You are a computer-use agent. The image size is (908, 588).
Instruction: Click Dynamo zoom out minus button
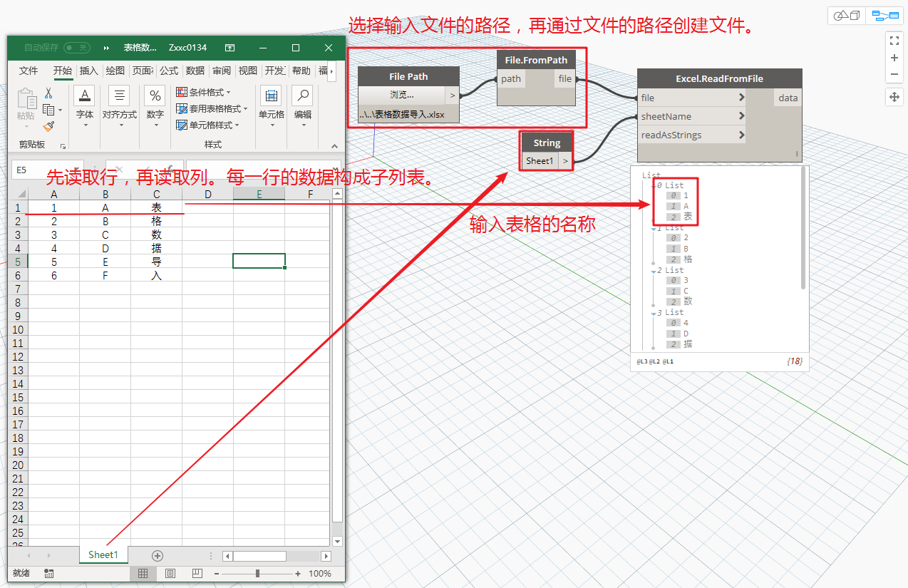[894, 75]
